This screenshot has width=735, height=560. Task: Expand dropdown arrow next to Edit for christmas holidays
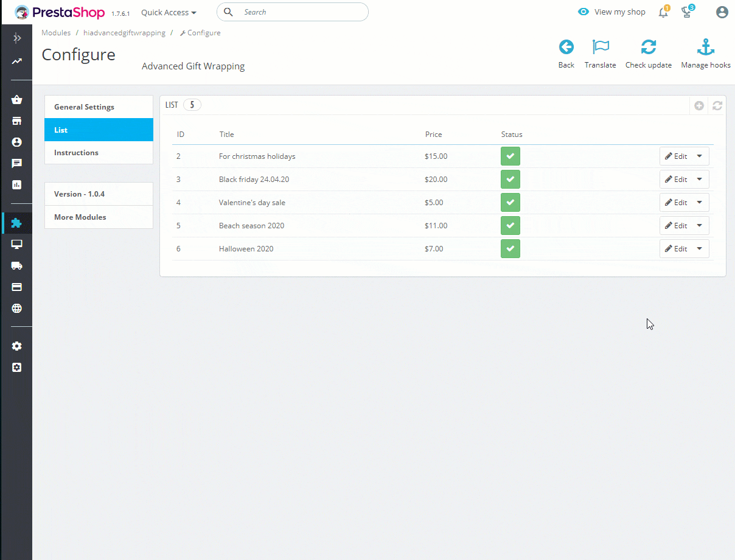point(700,156)
